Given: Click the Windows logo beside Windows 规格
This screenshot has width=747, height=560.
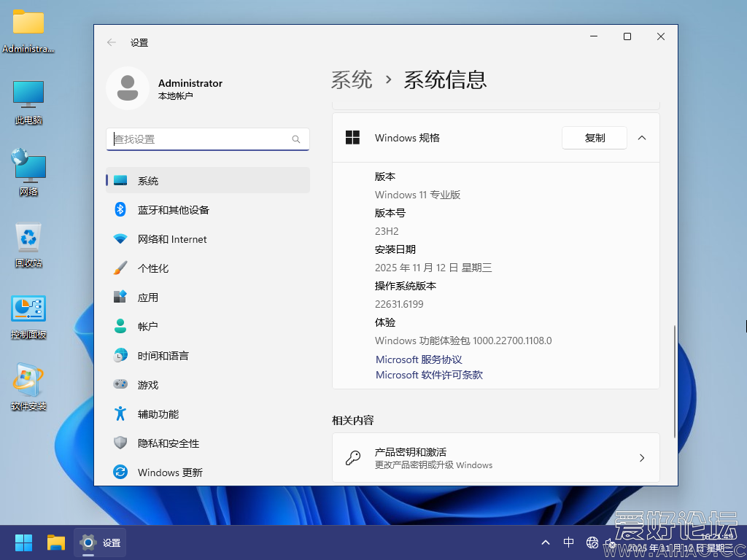Looking at the screenshot, I should [352, 138].
